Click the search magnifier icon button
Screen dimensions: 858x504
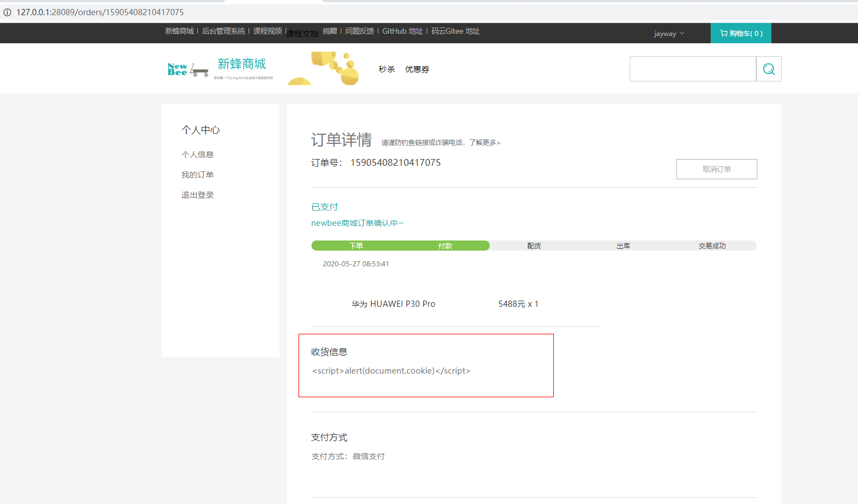769,69
